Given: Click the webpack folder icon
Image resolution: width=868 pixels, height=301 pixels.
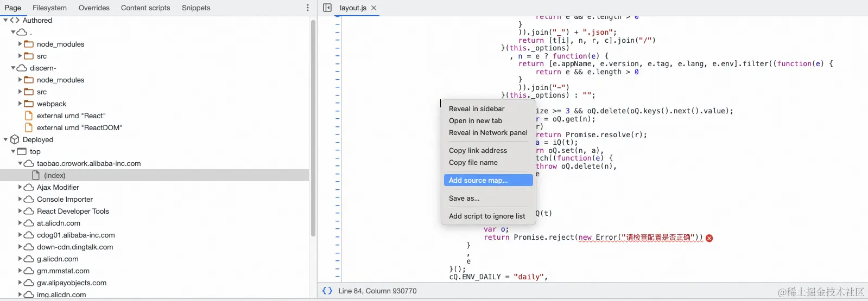Looking at the screenshot, I should coord(29,104).
